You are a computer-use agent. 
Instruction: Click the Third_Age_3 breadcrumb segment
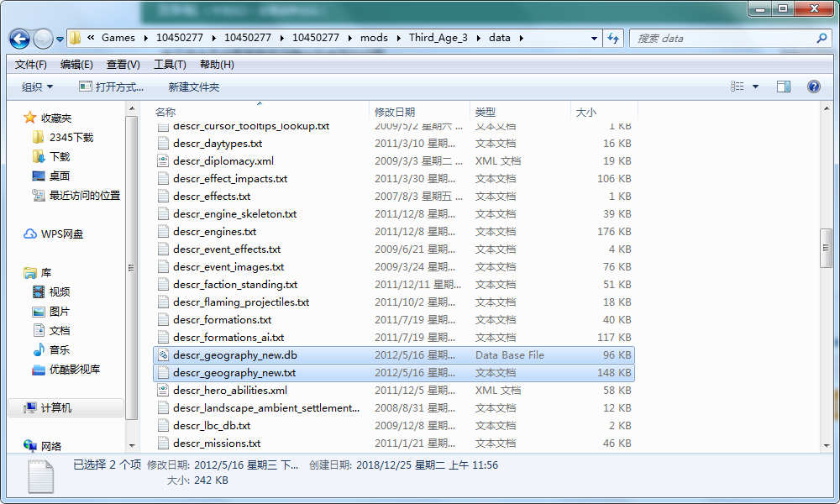tap(438, 38)
